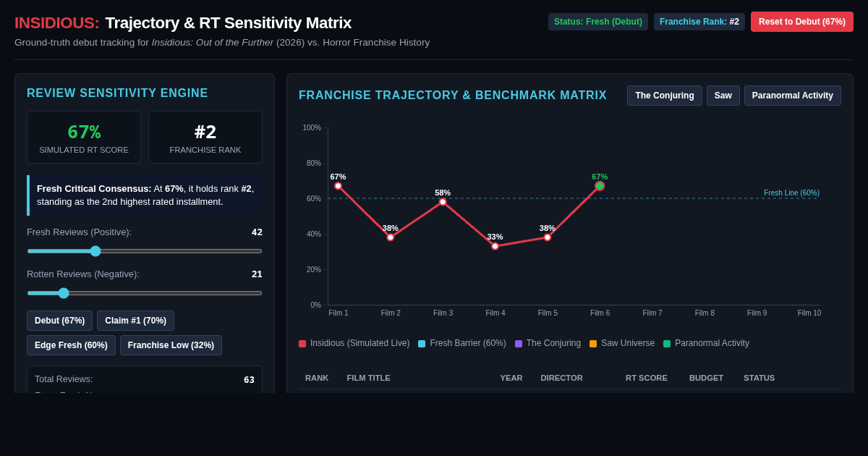Click the Film 4 data point at 33%
Image resolution: width=868 pixels, height=456 pixels.
tap(495, 246)
